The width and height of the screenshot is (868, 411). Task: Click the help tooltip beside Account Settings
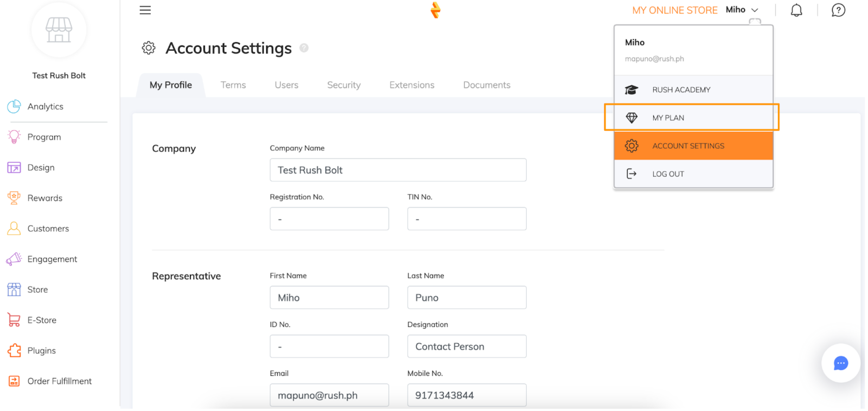pos(304,48)
